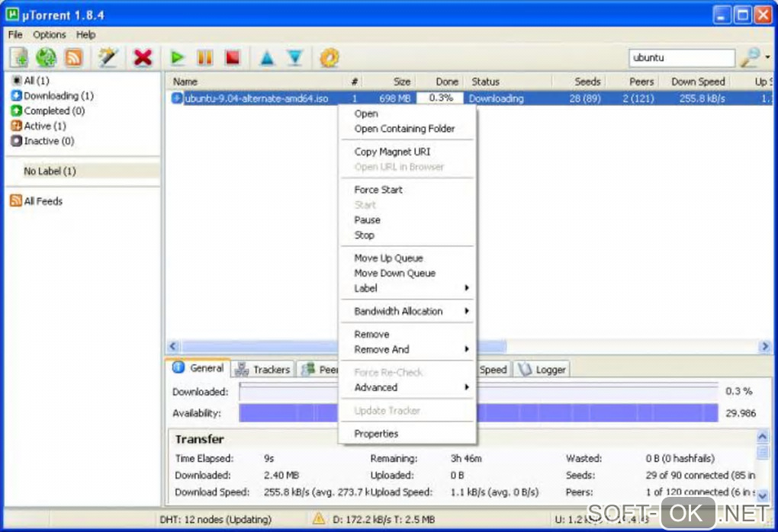778x532 pixels.
Task: Click the red X Remove toolbar icon
Action: pos(143,58)
